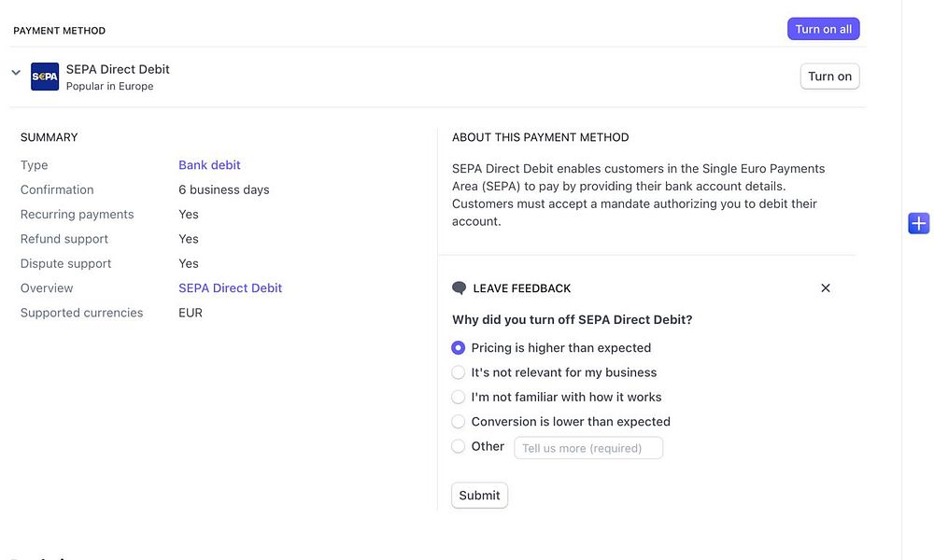Select "I'm not familiar with how it works"

point(459,397)
